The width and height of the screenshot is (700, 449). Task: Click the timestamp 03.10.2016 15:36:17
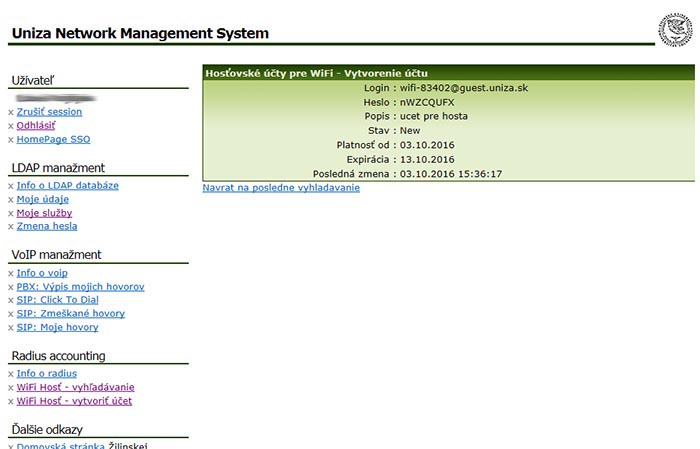coord(451,174)
